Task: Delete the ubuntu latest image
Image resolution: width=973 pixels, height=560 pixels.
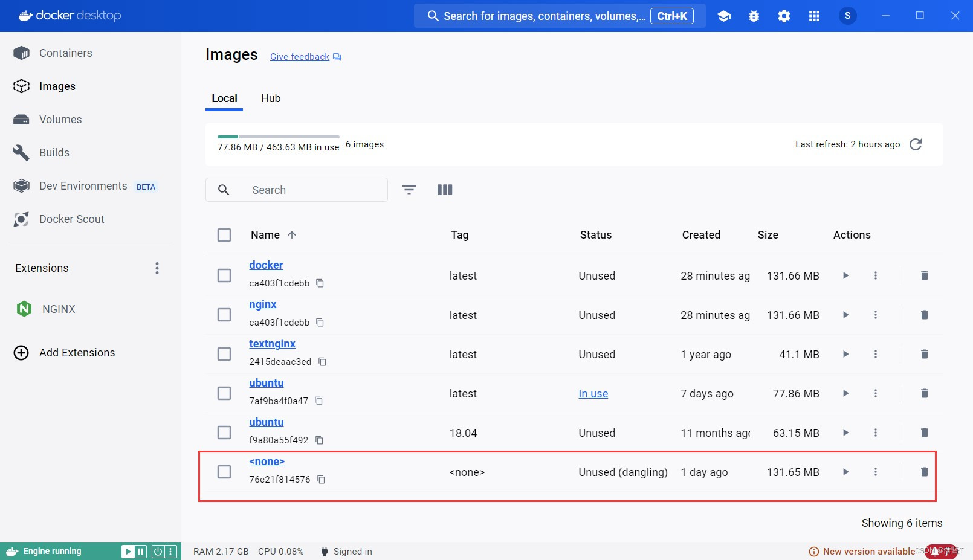Action: click(924, 393)
